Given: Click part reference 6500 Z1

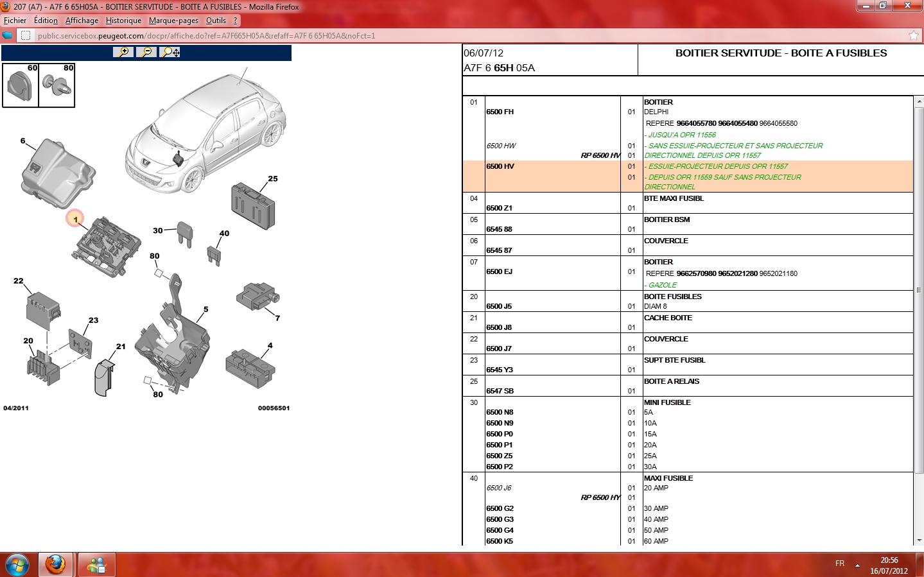Looking at the screenshot, I should [499, 208].
